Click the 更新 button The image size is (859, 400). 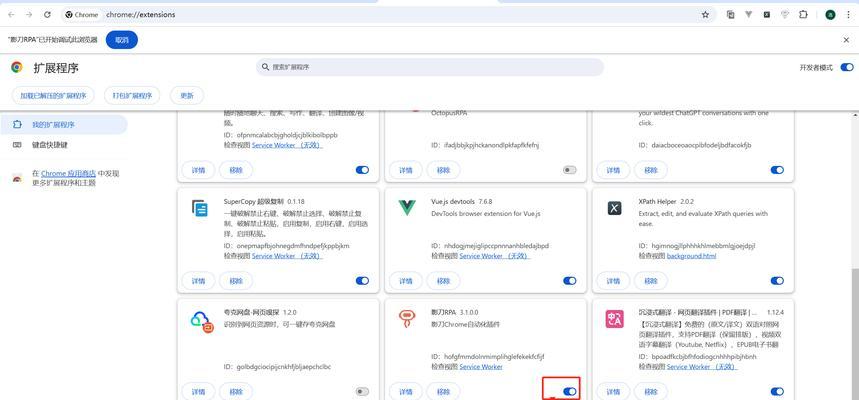click(187, 95)
